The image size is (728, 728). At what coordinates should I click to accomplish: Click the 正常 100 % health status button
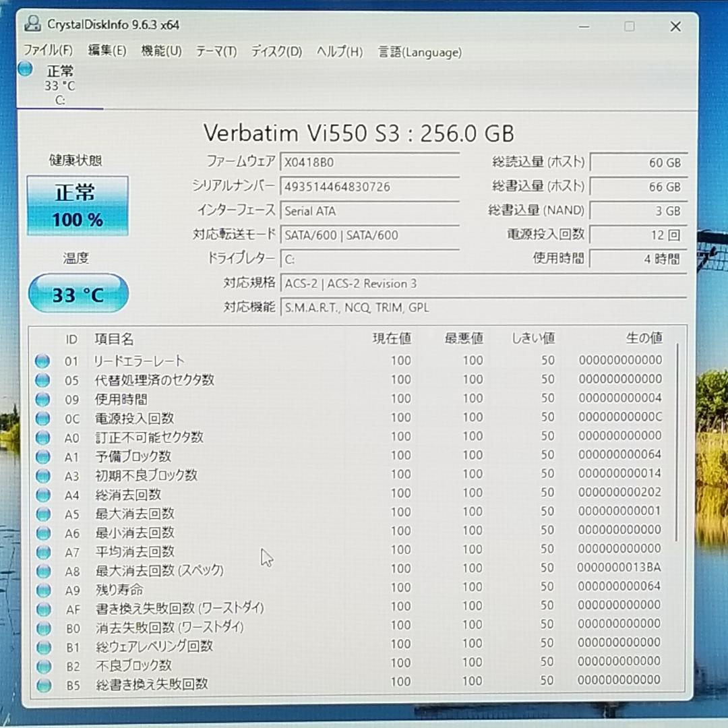tap(78, 205)
